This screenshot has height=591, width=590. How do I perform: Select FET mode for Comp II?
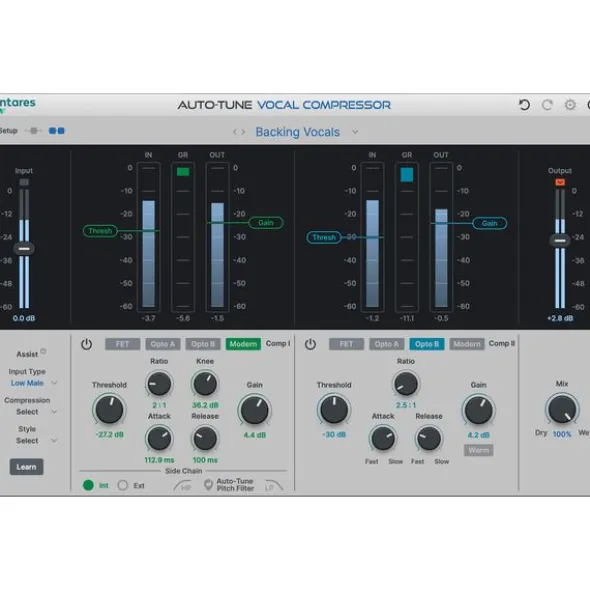[346, 344]
